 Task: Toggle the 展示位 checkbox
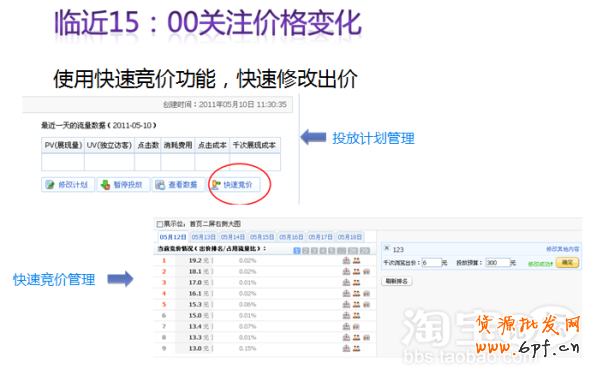(x=160, y=224)
